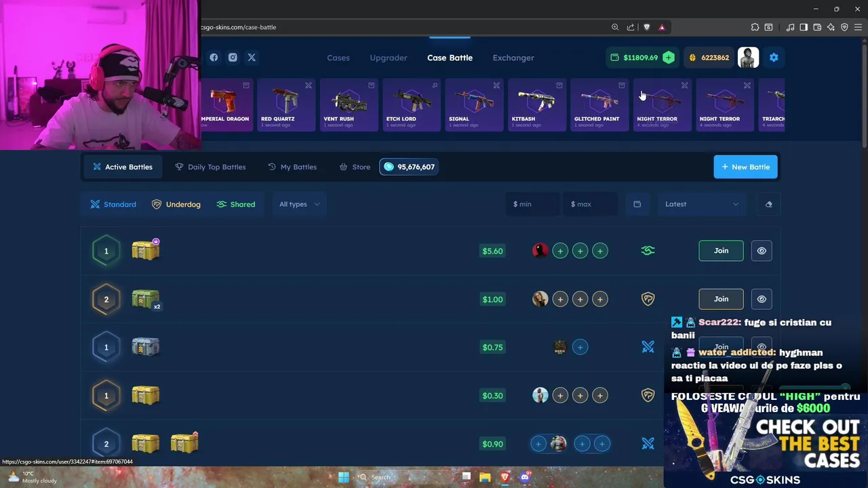Watch the $5.60 battle via eye icon
The width and height of the screenshot is (868, 488).
pos(762,251)
